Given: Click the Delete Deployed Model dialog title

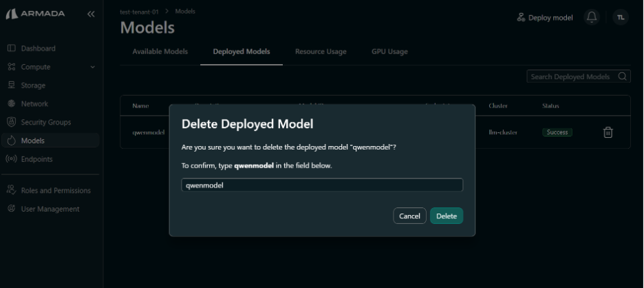Looking at the screenshot, I should [x=247, y=124].
